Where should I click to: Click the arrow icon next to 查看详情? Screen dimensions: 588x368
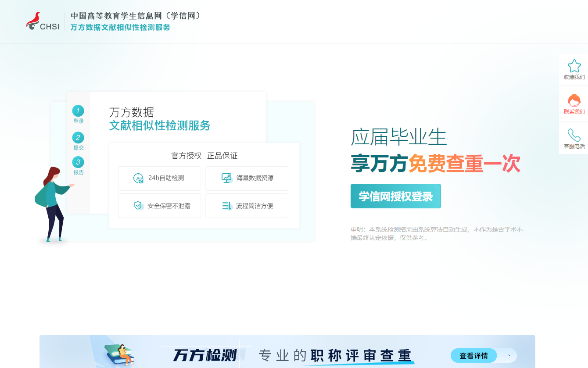[507, 356]
